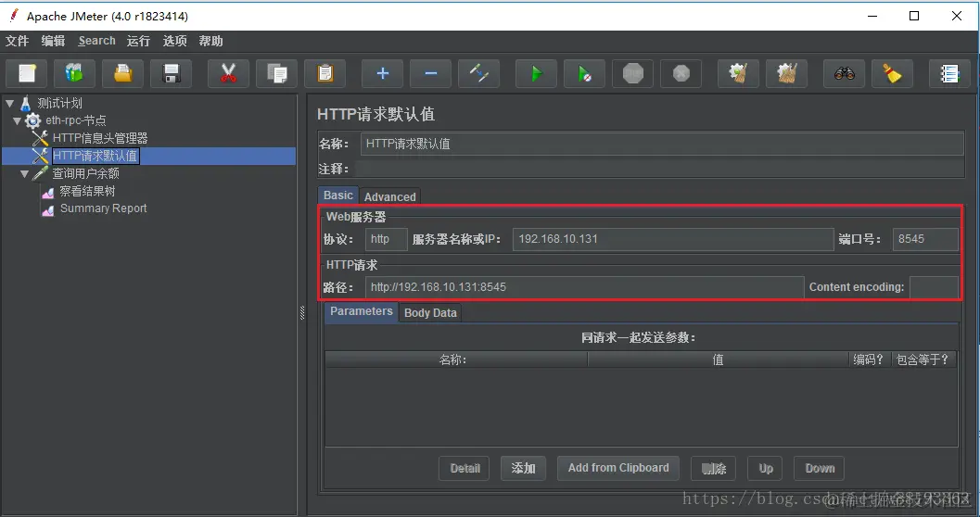Select the eth-rpc-节点 thread group

click(76, 120)
